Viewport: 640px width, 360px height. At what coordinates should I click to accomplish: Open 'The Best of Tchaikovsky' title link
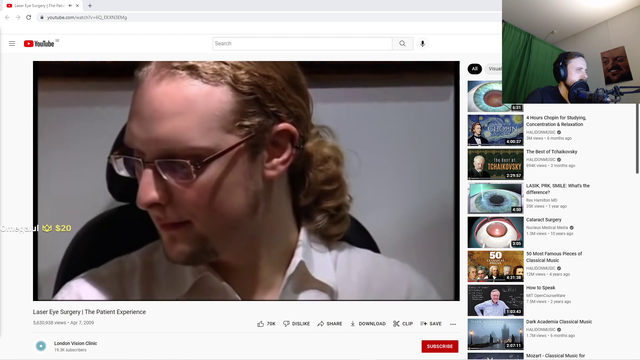551,152
